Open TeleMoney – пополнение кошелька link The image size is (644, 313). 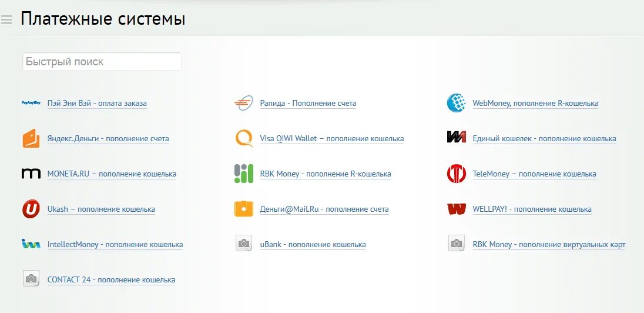tap(534, 174)
